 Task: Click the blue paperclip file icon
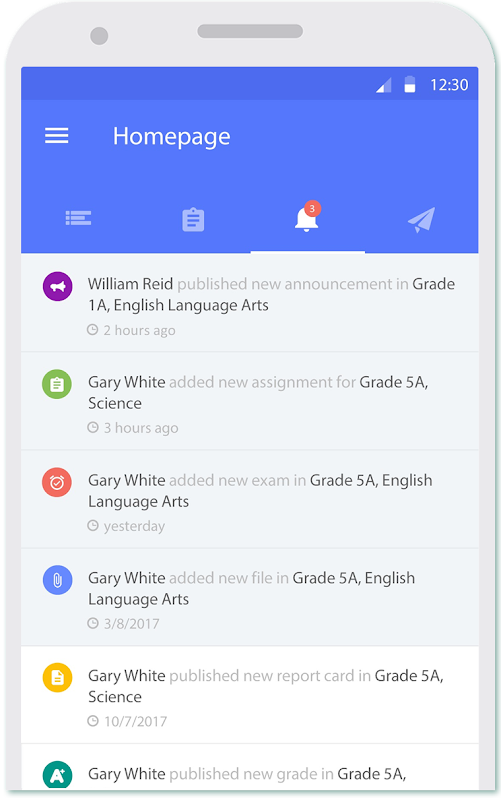point(57,580)
